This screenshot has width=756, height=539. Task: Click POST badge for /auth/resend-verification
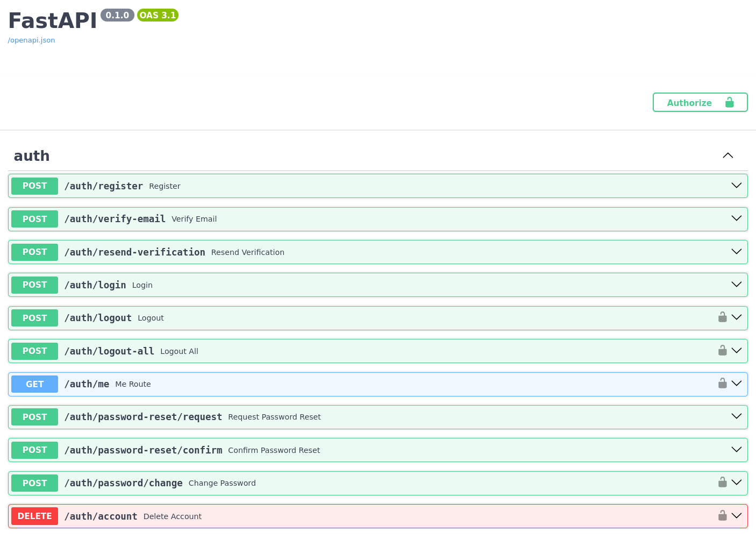[34, 252]
